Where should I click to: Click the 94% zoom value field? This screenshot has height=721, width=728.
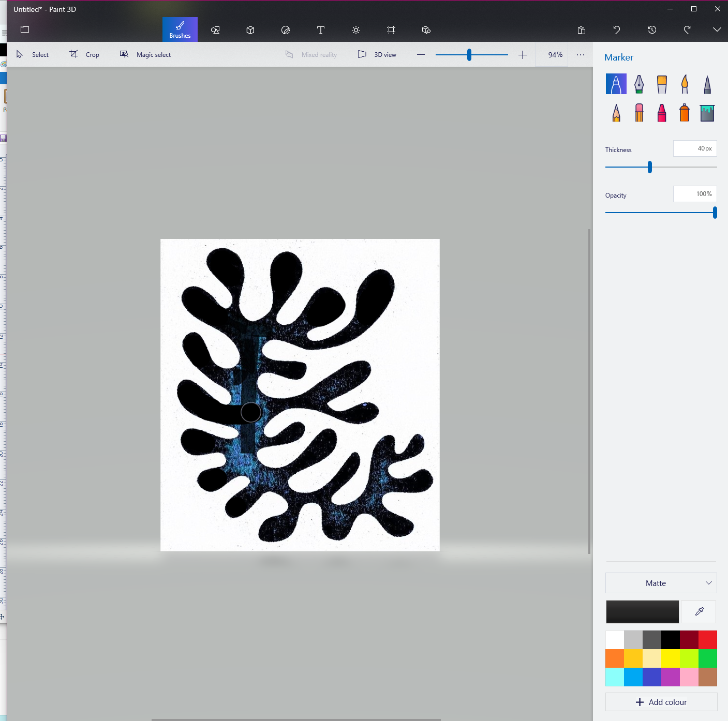click(x=555, y=55)
